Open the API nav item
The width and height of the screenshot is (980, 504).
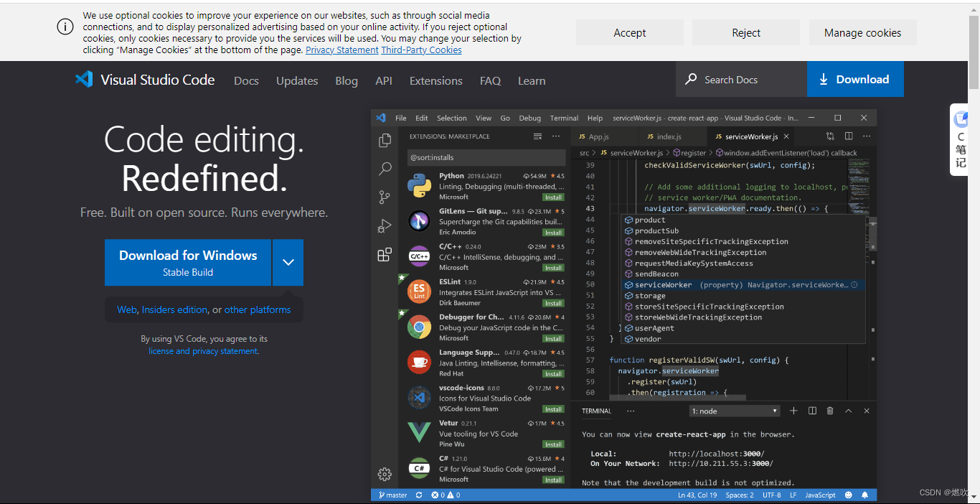[384, 80]
